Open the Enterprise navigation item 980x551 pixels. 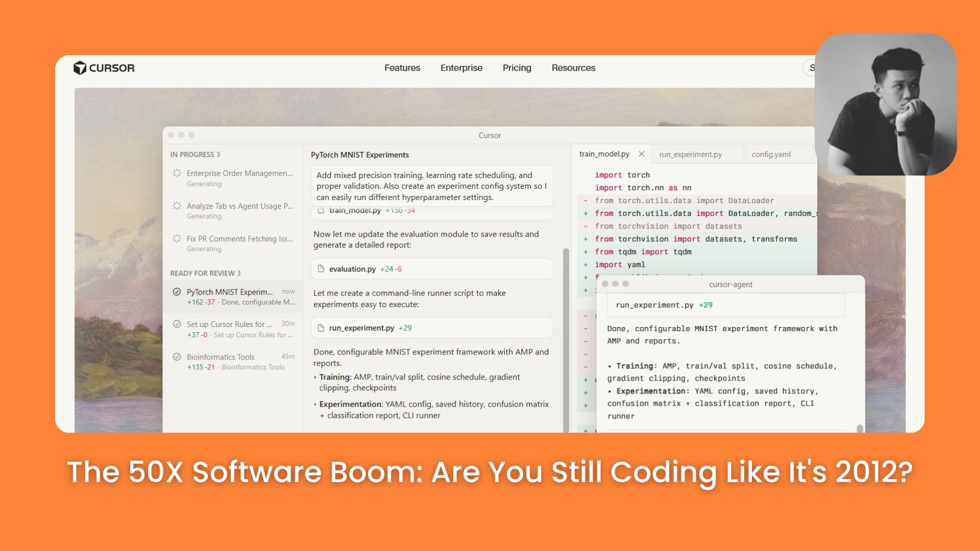[x=461, y=68]
